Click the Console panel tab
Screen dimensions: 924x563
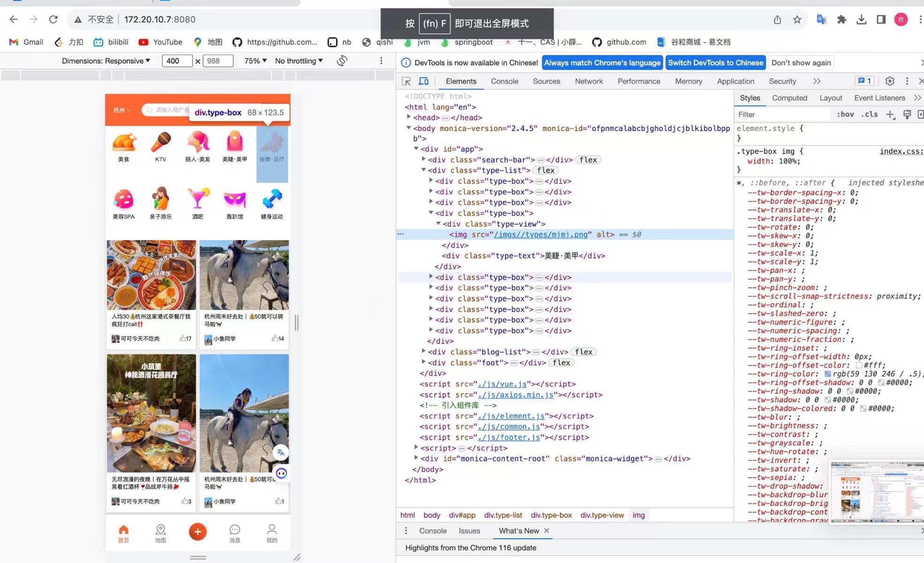point(504,81)
